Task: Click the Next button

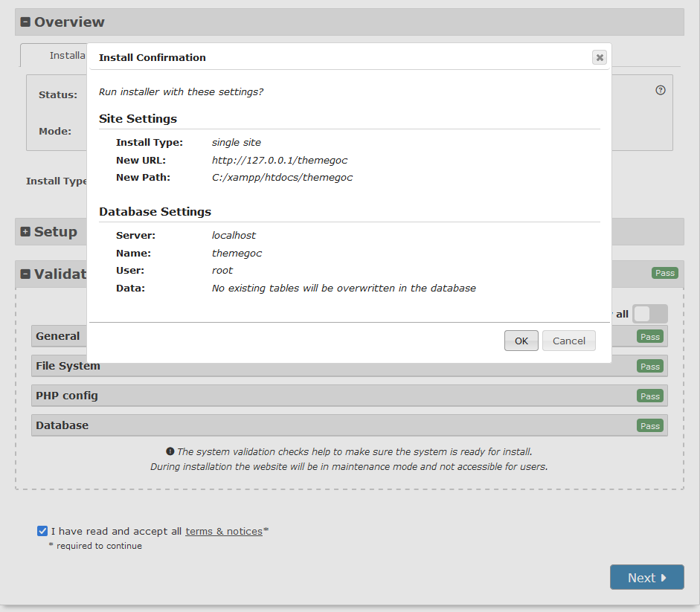Action: (x=647, y=577)
